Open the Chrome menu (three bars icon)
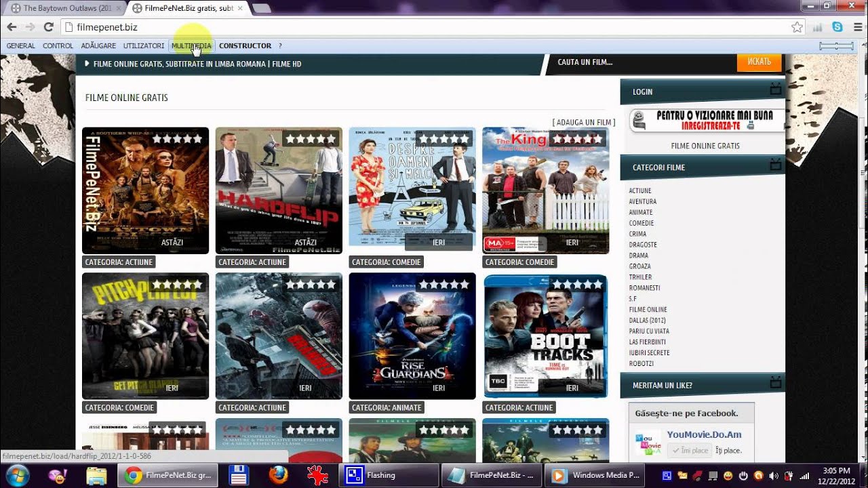 click(x=856, y=27)
